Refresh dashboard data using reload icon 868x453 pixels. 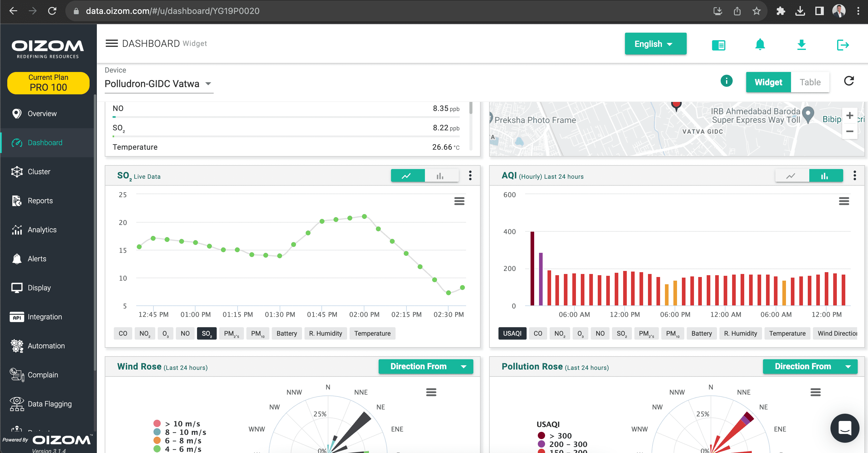[848, 81]
